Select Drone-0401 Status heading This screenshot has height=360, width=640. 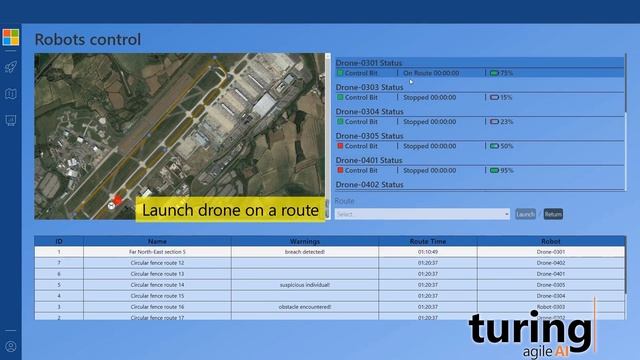coord(369,160)
